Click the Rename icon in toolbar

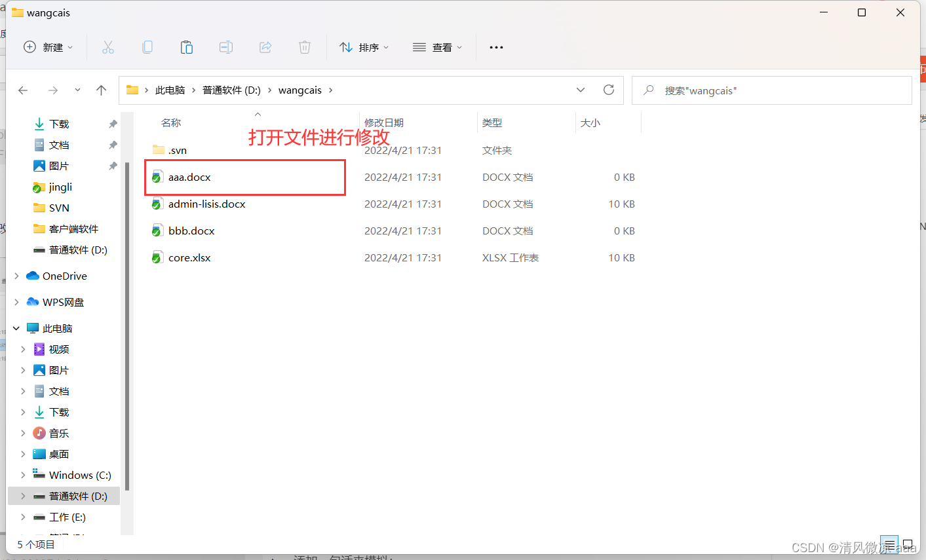point(226,47)
